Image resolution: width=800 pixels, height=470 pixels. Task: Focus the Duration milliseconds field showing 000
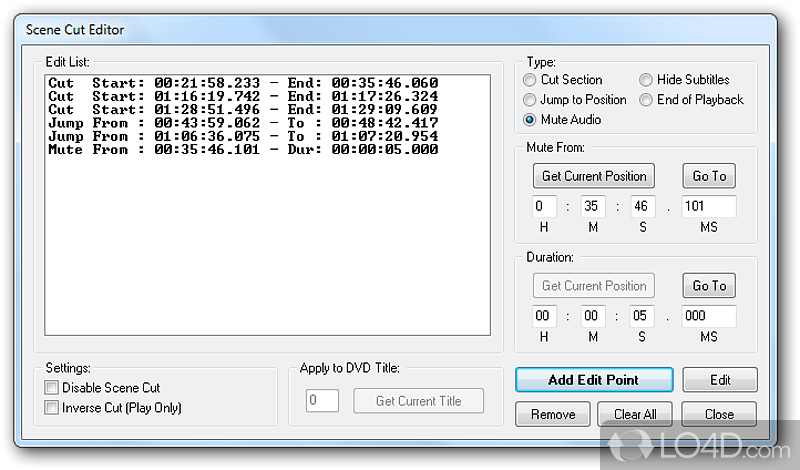click(709, 316)
